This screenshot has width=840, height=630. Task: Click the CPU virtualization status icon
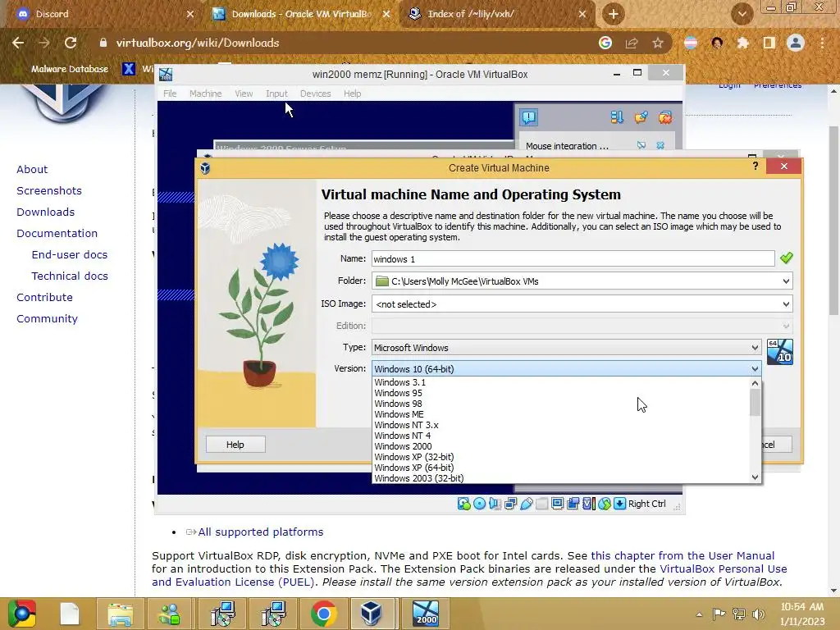[588, 504]
